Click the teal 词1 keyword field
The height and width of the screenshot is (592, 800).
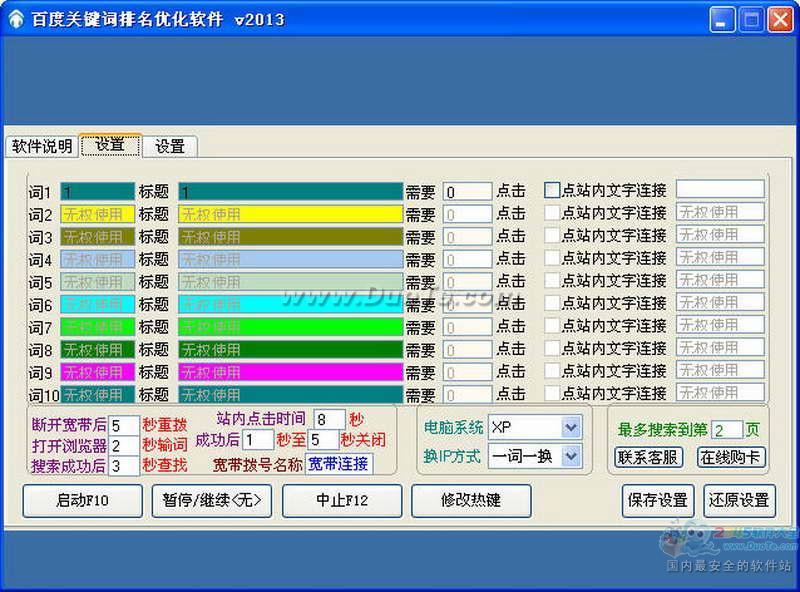(97, 192)
